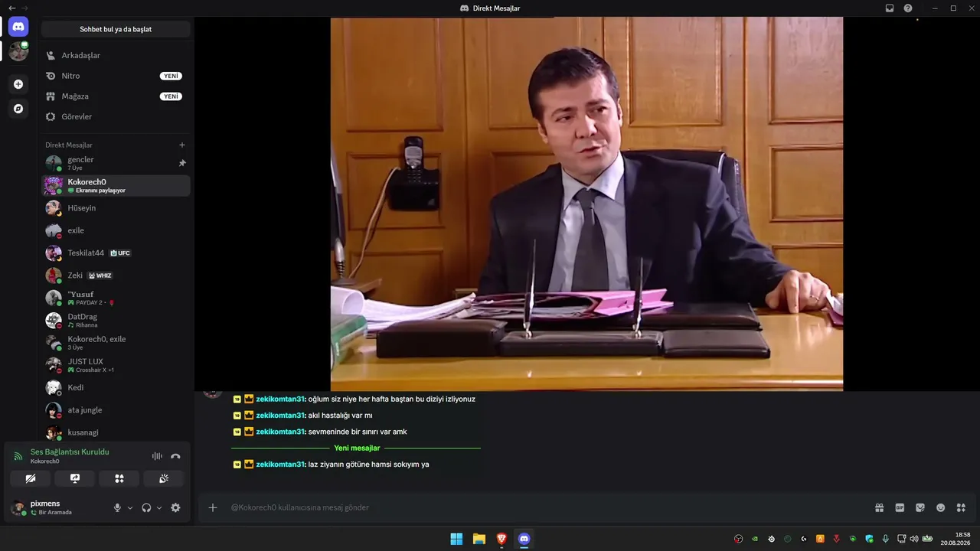Screen dimensions: 980x551
Task: Toggle the camera on or off
Action: tap(31, 478)
